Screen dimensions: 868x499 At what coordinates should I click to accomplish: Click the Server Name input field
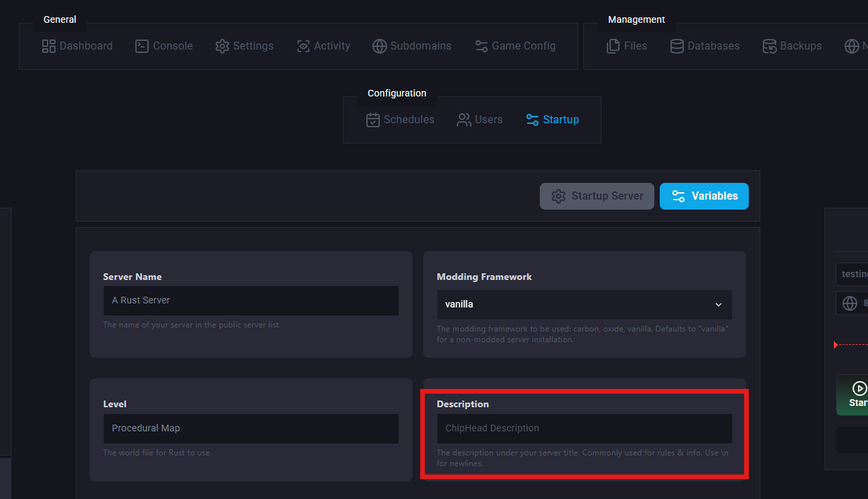pos(250,301)
